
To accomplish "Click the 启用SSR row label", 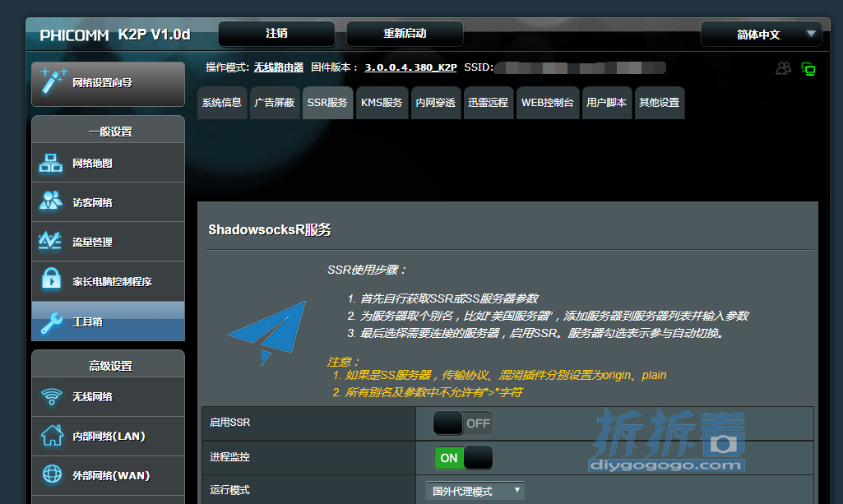I will [x=229, y=423].
